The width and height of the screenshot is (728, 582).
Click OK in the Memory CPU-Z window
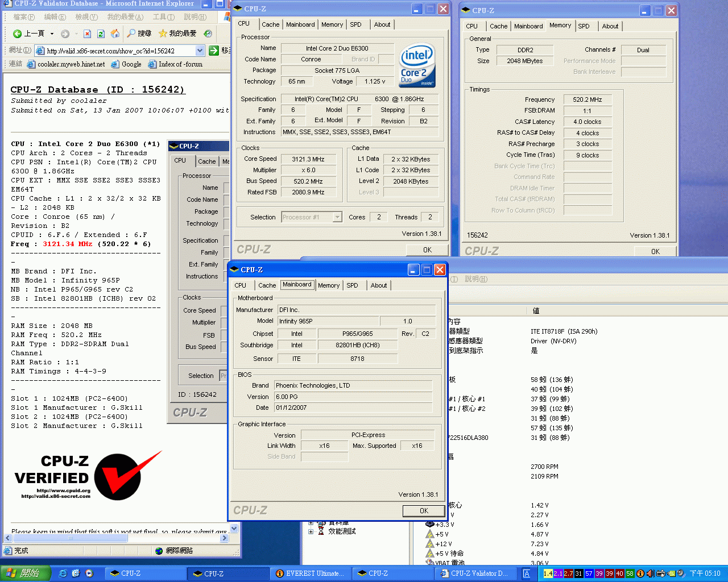click(655, 251)
